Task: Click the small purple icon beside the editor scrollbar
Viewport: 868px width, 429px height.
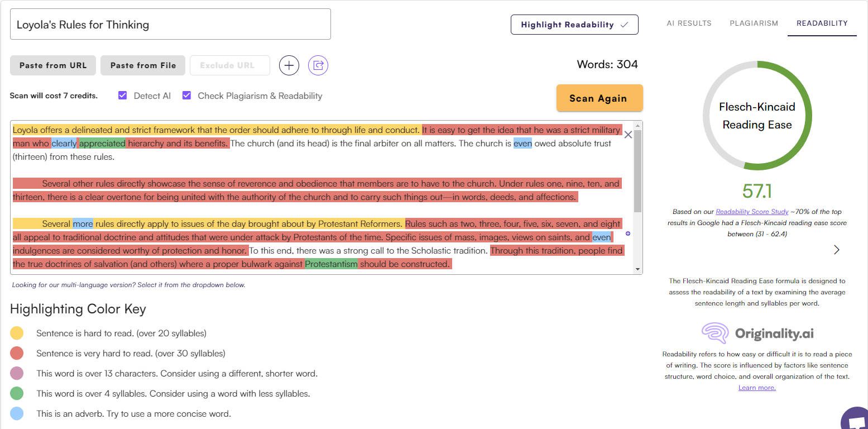Action: coord(627,233)
